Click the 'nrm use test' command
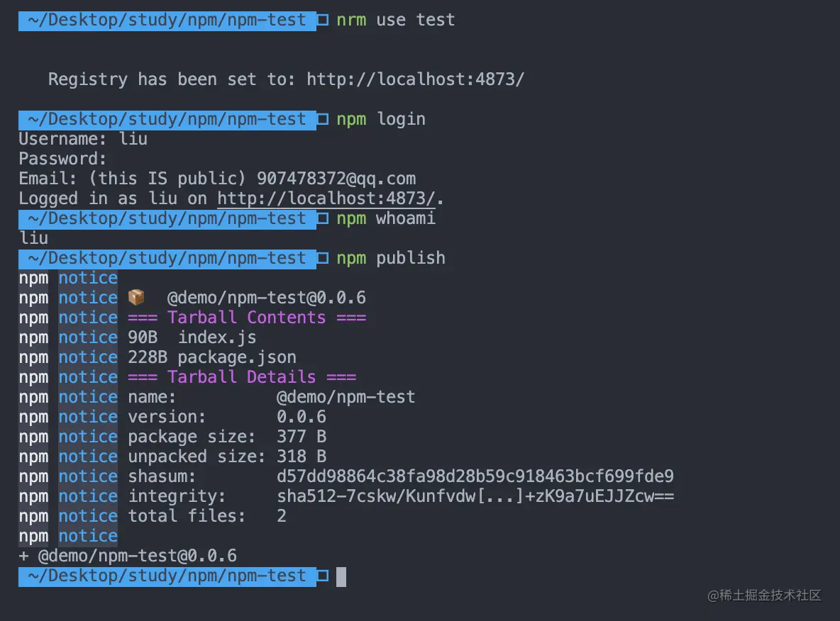 click(x=395, y=20)
